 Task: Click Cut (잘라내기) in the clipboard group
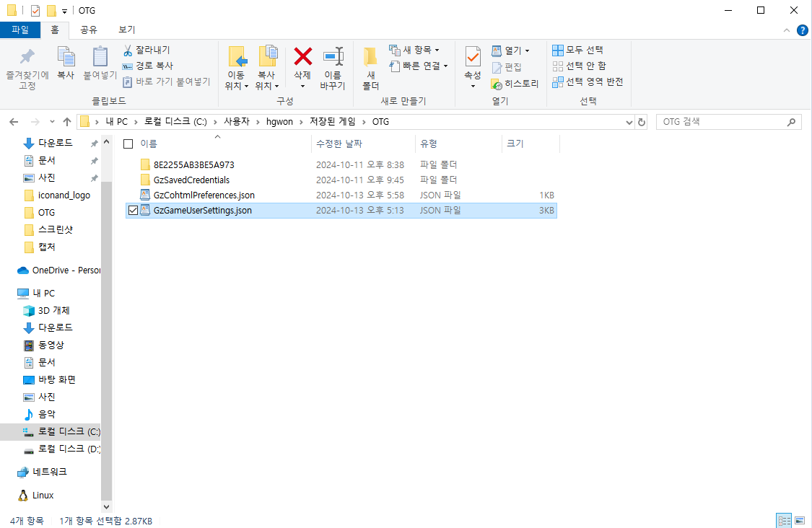(147, 50)
